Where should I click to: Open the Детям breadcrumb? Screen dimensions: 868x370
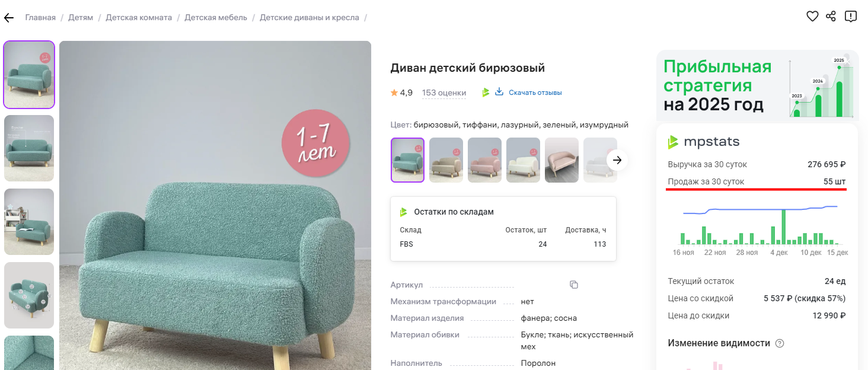[x=81, y=17]
